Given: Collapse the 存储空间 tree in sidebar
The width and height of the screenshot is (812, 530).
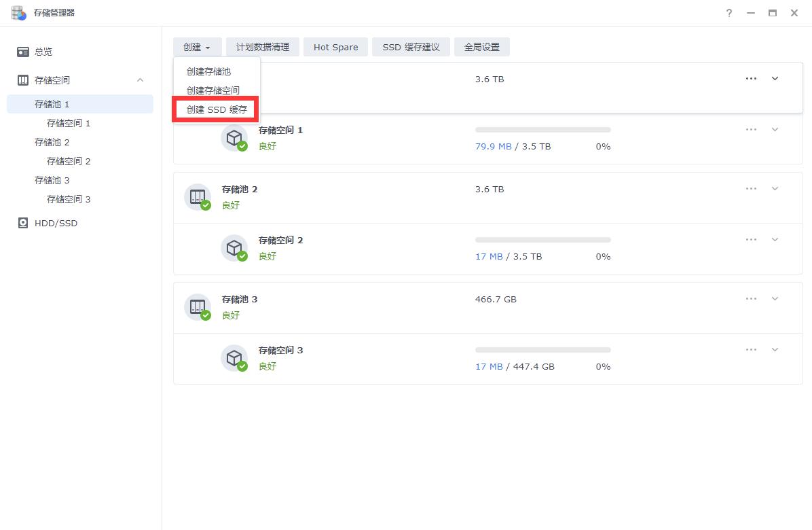Looking at the screenshot, I should (139, 79).
